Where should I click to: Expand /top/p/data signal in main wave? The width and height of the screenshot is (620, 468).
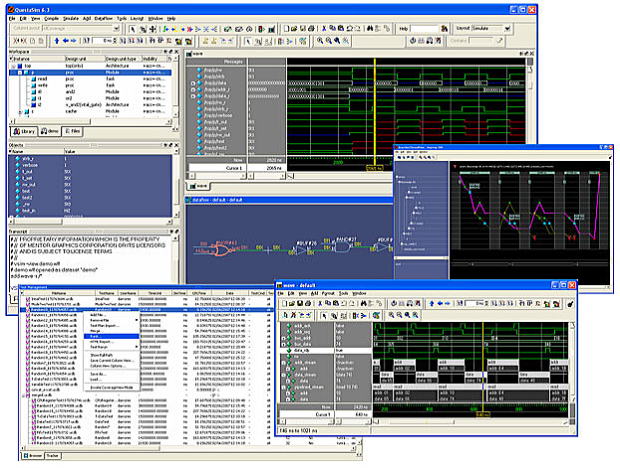193,83
